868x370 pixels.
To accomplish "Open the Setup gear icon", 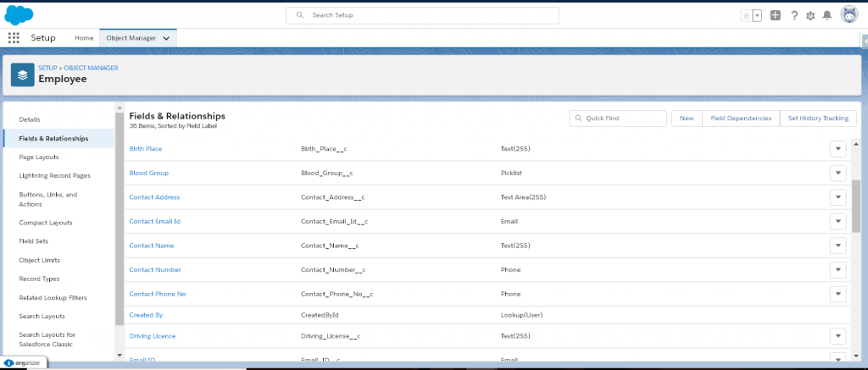I will [x=810, y=15].
